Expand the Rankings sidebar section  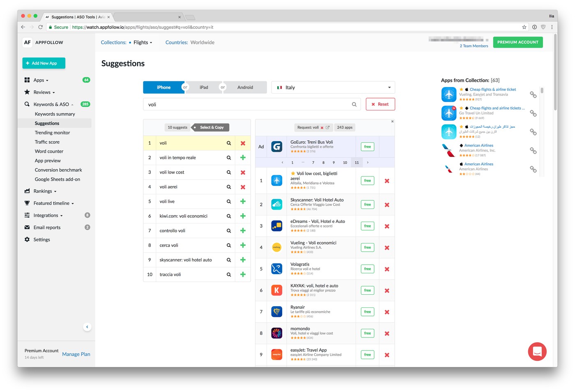(45, 191)
